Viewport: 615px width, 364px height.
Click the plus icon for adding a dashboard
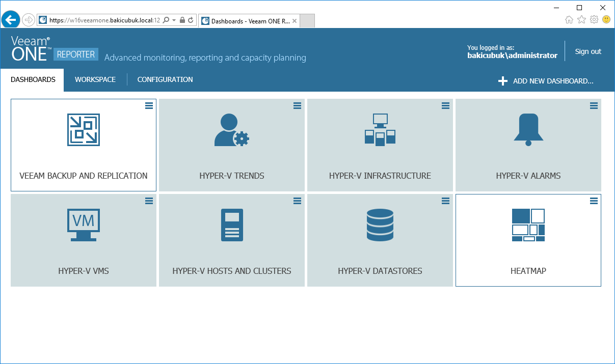coord(503,81)
